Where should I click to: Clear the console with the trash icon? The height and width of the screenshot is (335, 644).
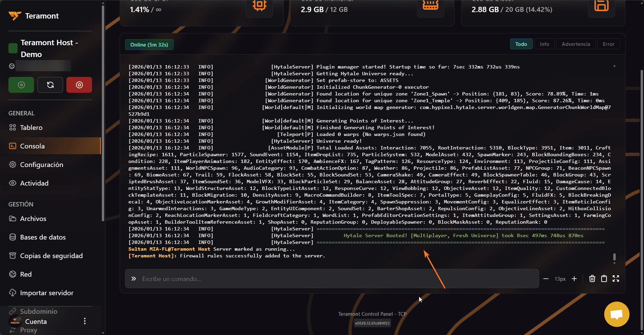(x=592, y=279)
